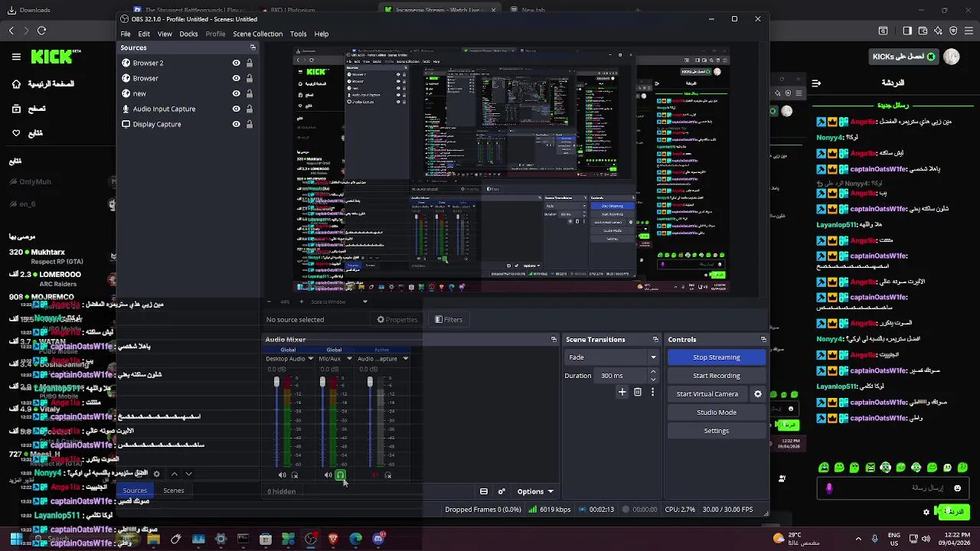
Task: Open source Filters button
Action: point(449,320)
